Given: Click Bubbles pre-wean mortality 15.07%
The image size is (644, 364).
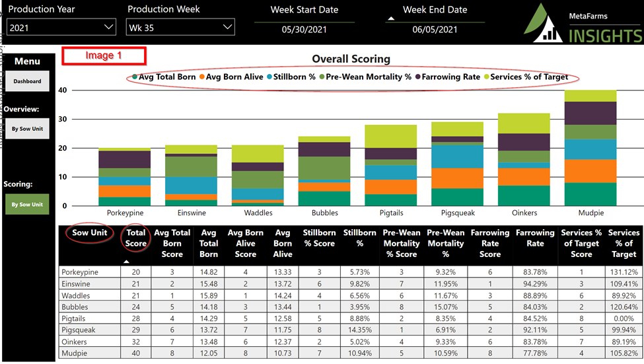Looking at the screenshot, I should pyautogui.click(x=446, y=307).
